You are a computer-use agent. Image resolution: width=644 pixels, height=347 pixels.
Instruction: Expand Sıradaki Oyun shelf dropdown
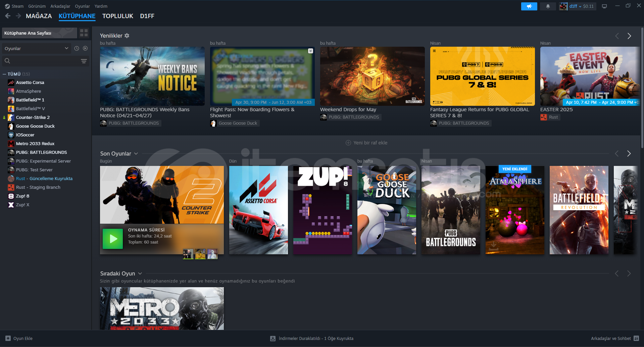[140, 273]
